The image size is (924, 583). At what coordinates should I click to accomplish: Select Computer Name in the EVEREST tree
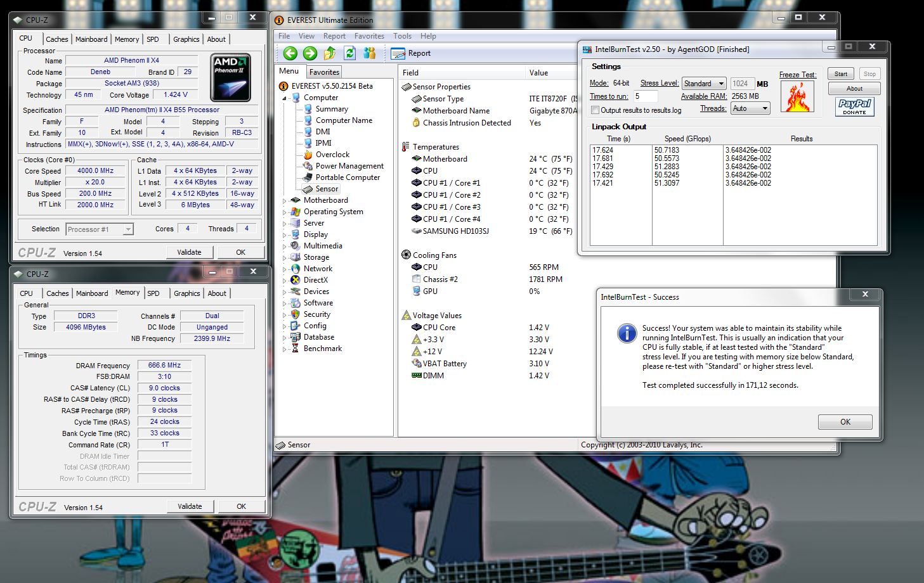pos(344,120)
